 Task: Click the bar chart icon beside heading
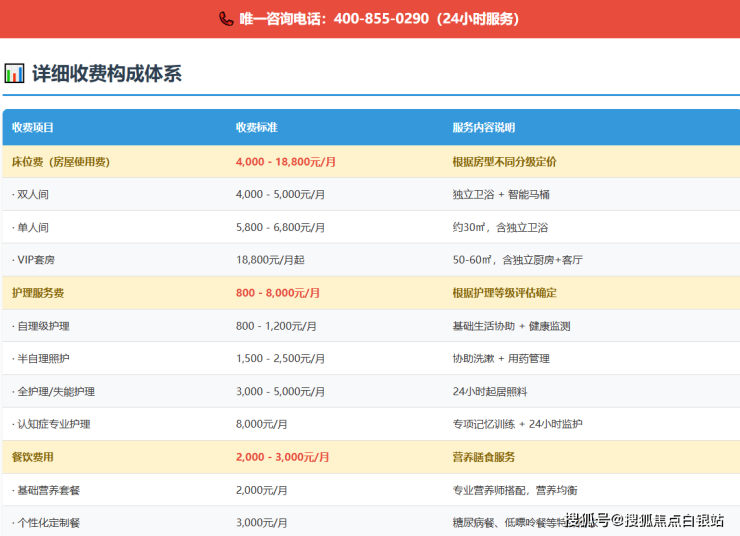pos(14,73)
